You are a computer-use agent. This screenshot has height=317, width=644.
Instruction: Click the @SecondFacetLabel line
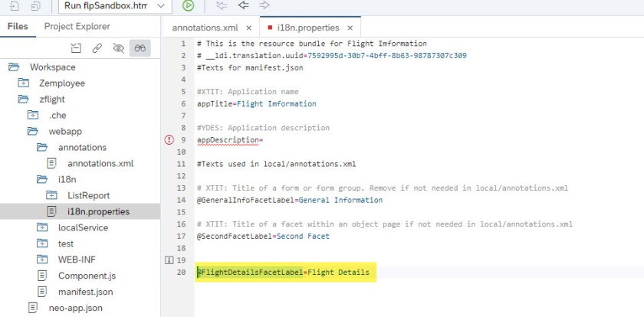[x=263, y=236]
